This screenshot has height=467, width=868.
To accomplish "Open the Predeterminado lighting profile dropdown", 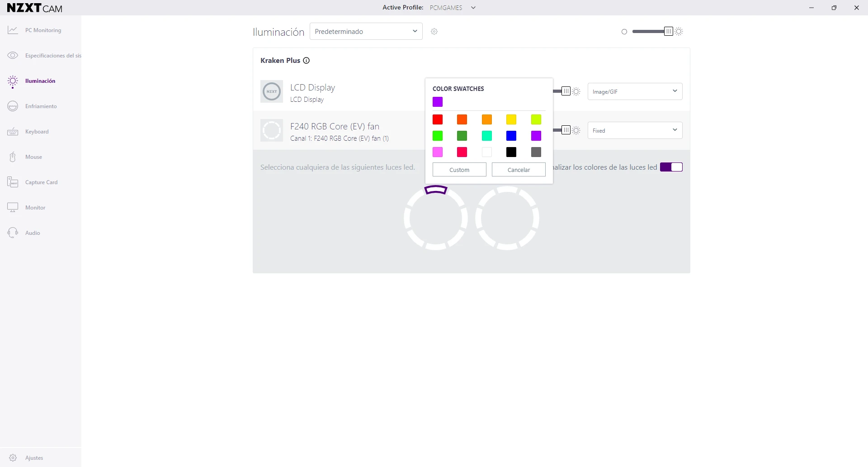I will (366, 31).
